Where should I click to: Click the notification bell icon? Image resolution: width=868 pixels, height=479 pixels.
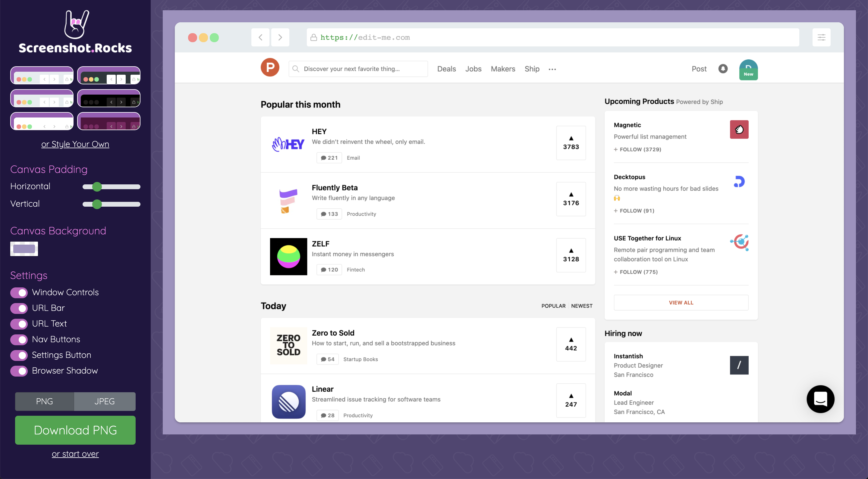click(723, 69)
